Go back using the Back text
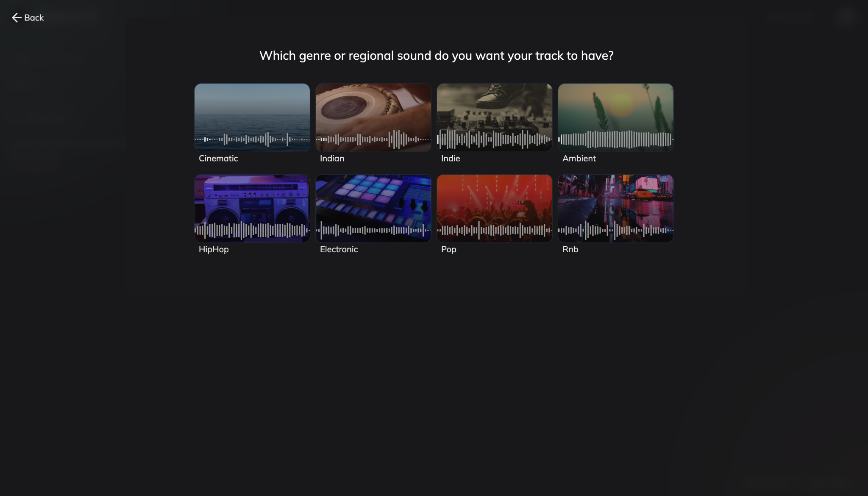Screen dimensions: 868x496 [x=34, y=17]
